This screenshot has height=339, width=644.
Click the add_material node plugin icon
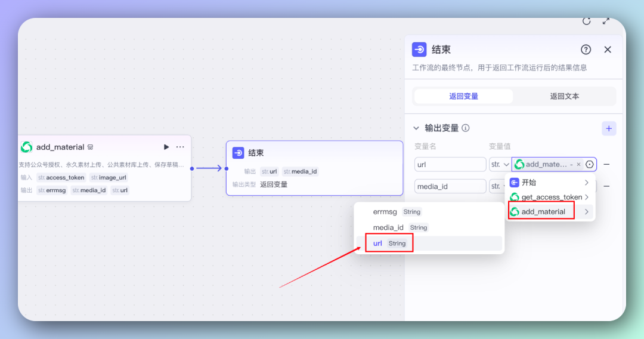[x=27, y=147]
